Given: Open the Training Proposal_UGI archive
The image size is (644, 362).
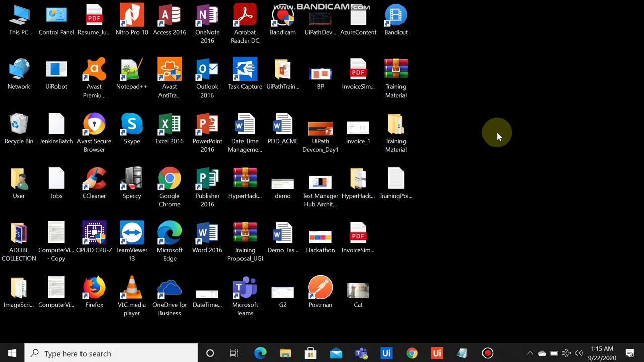Looking at the screenshot, I should 245,241.
